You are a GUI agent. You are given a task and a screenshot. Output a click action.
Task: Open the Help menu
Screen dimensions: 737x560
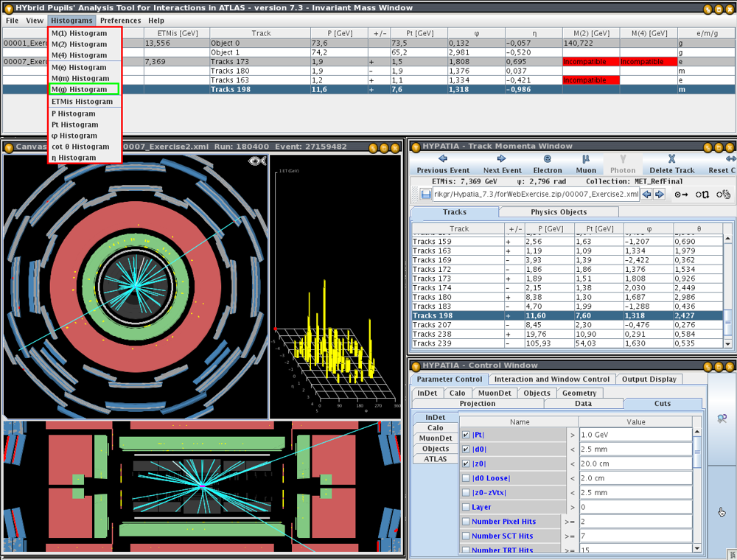pyautogui.click(x=156, y=21)
